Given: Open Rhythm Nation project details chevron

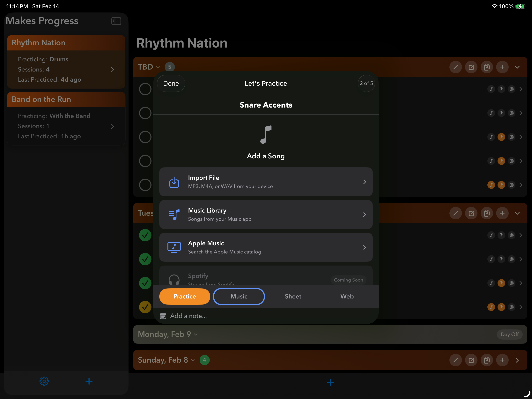Looking at the screenshot, I should (112, 70).
